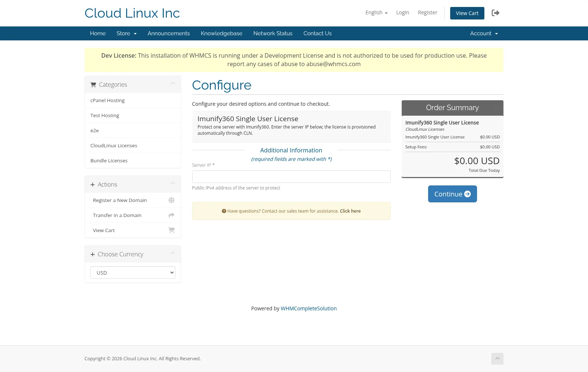Collapse the Choose Currency panel chevron
The width and height of the screenshot is (588, 372).
pos(173,253)
